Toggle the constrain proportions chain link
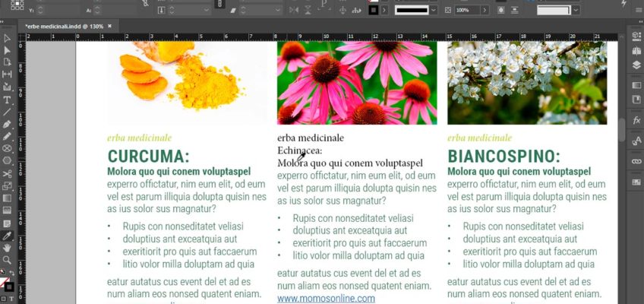The width and height of the screenshot is (644, 304). point(219,4)
